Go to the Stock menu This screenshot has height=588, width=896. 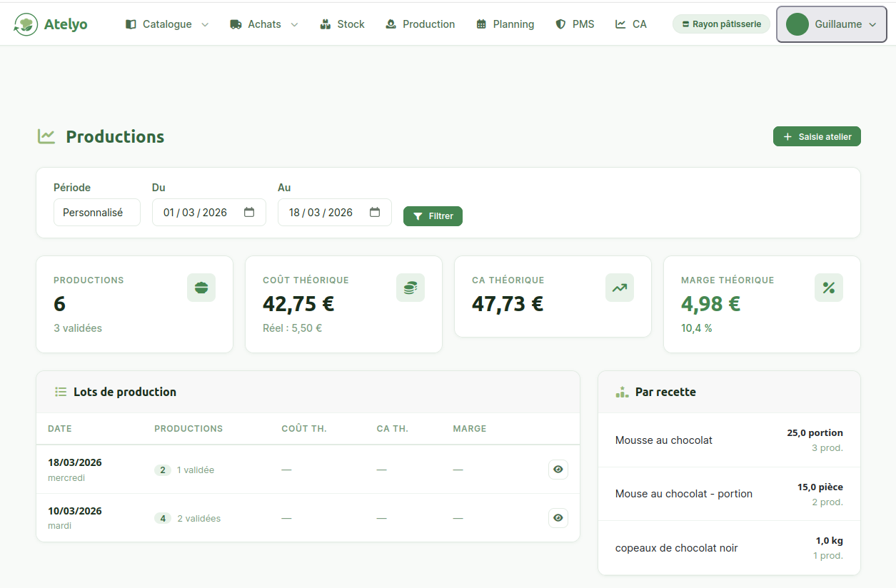coord(343,24)
